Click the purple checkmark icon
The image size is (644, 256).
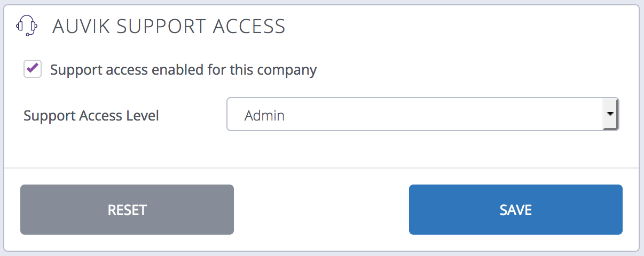click(x=33, y=68)
